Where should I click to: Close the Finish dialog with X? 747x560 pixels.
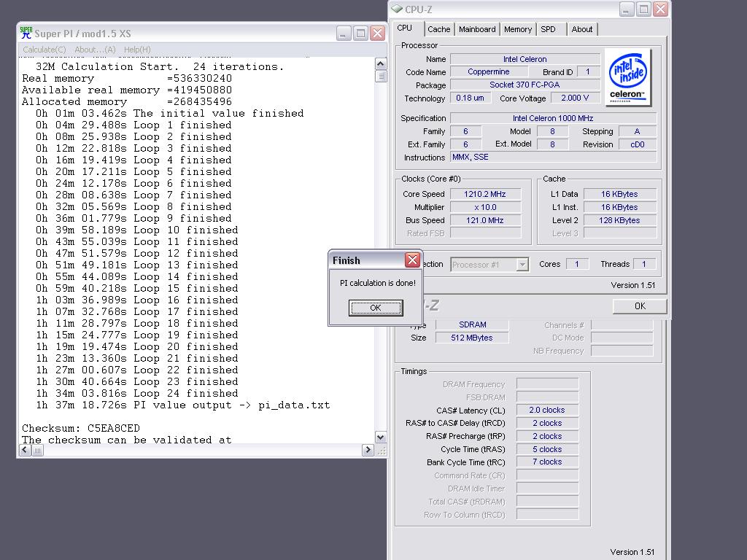point(412,260)
